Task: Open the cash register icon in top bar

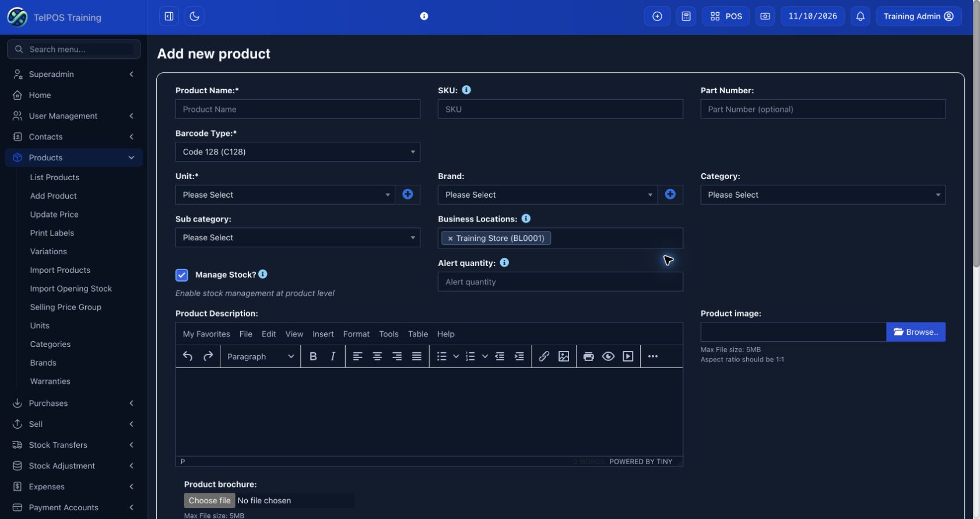Action: coord(765,16)
